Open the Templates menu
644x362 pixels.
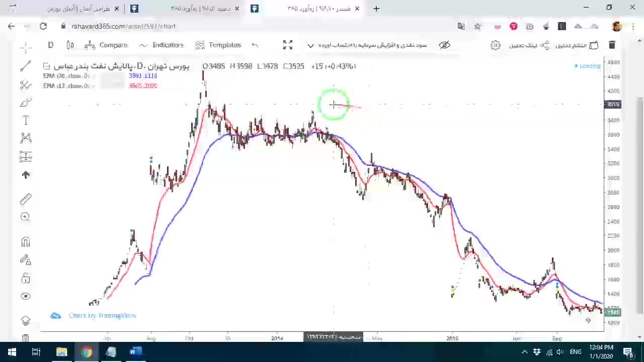[x=218, y=45]
